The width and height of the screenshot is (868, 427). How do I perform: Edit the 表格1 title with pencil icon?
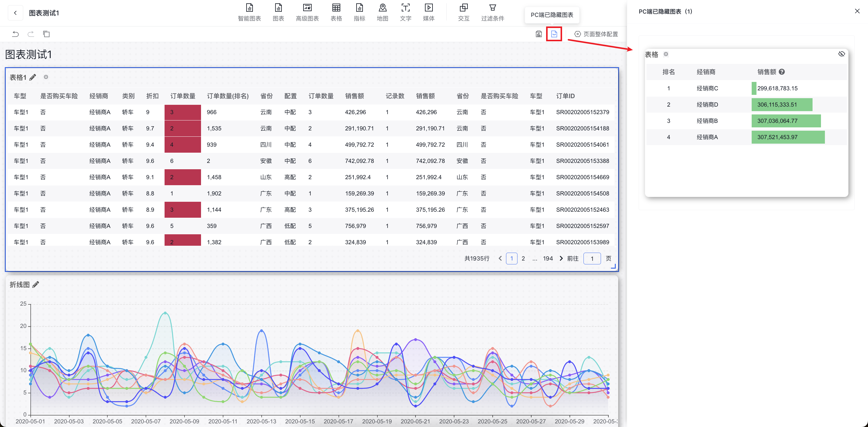[x=33, y=77]
